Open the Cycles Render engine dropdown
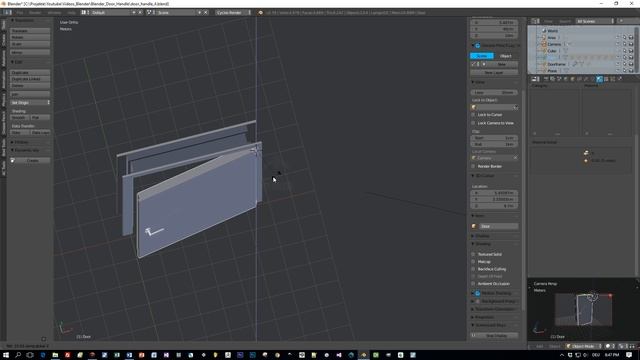This screenshot has width=640, height=360. pyautogui.click(x=233, y=13)
